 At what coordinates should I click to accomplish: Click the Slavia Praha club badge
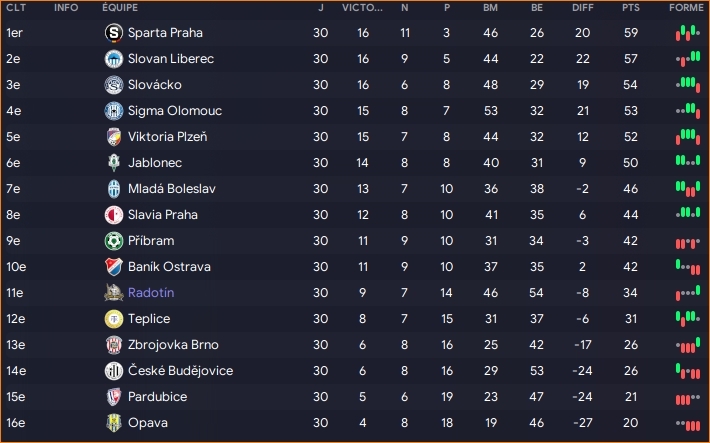tap(113, 215)
